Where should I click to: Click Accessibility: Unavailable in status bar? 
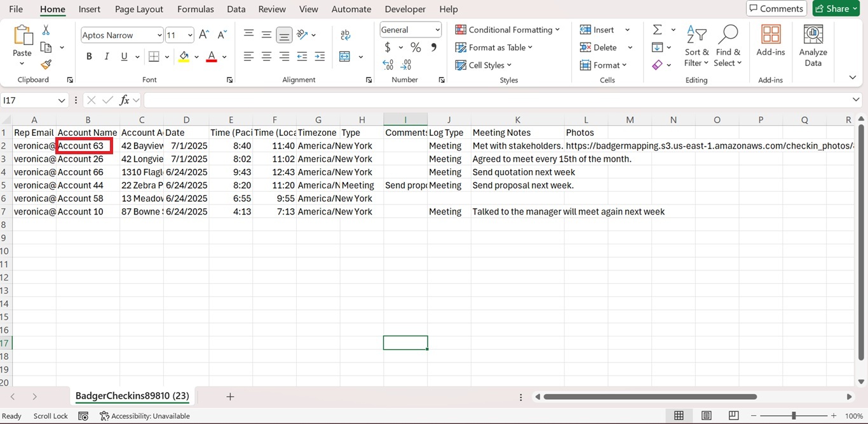point(144,416)
